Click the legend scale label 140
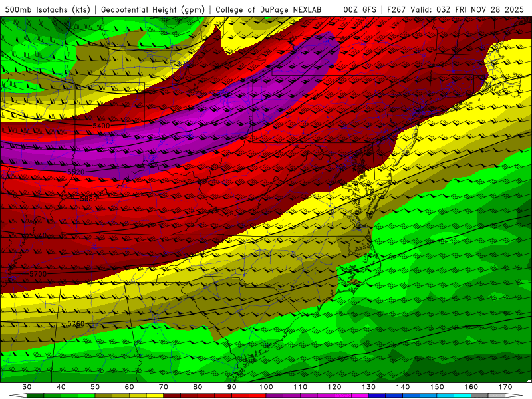Viewport: 532px width, 399px height. (403, 387)
